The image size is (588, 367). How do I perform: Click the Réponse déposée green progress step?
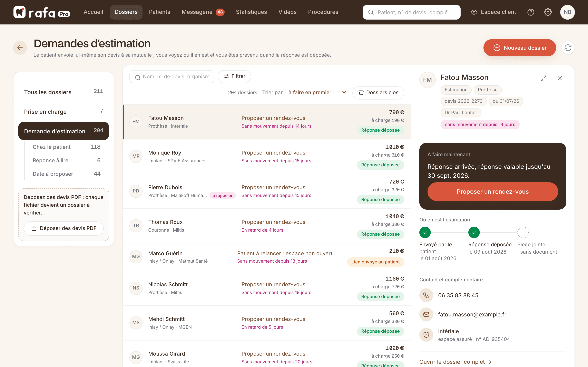(474, 232)
